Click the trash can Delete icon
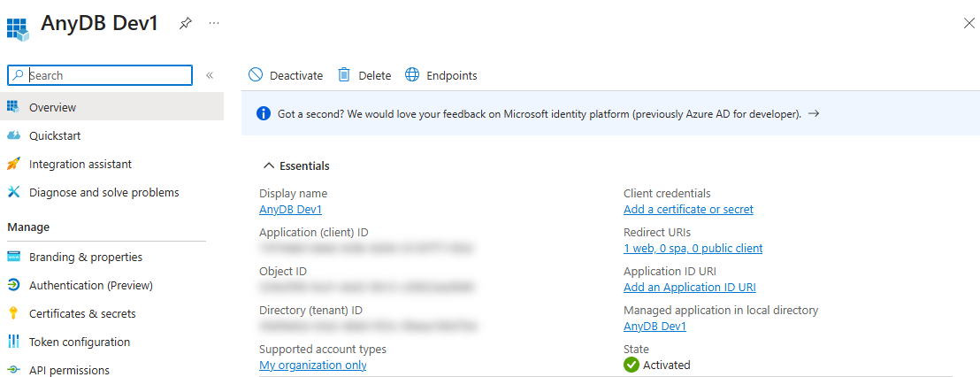This screenshot has width=980, height=377. [x=344, y=75]
